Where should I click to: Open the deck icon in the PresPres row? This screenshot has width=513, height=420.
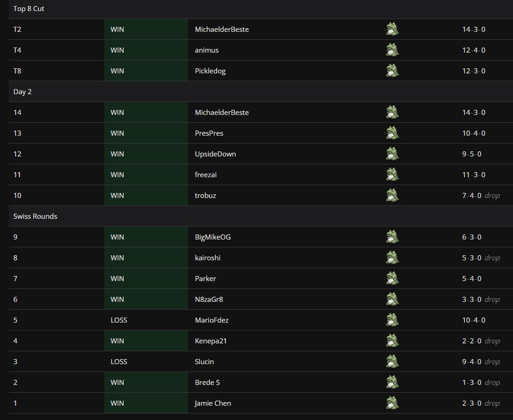coord(392,133)
